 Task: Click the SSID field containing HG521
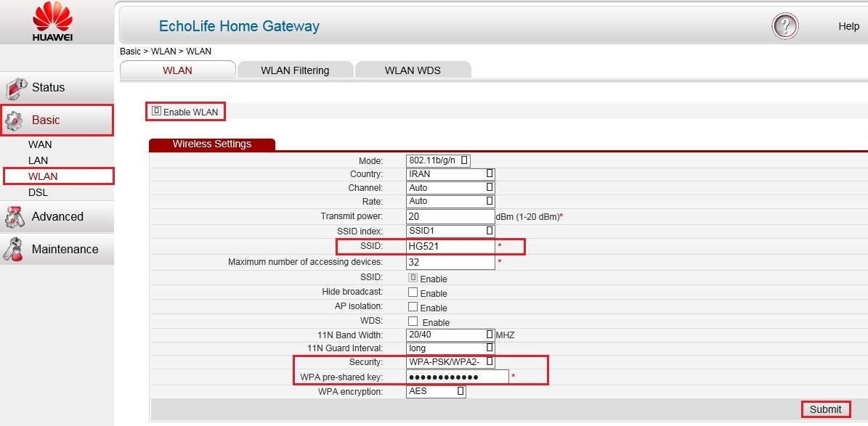click(450, 246)
